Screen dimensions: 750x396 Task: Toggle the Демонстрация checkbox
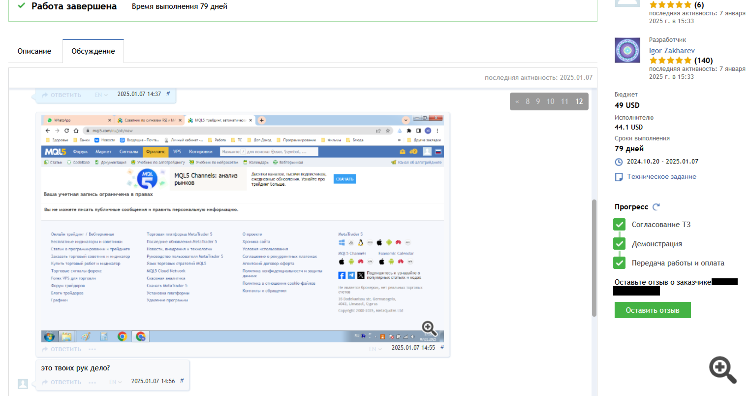tap(619, 243)
